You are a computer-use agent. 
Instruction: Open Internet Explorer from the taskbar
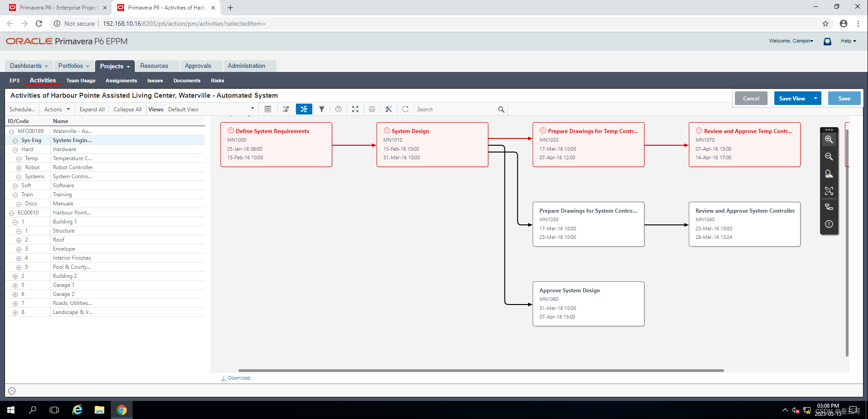pyautogui.click(x=77, y=410)
